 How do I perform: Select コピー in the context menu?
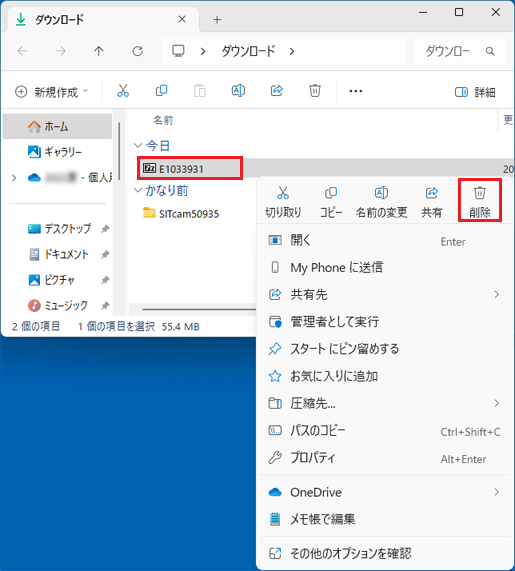coord(331,202)
